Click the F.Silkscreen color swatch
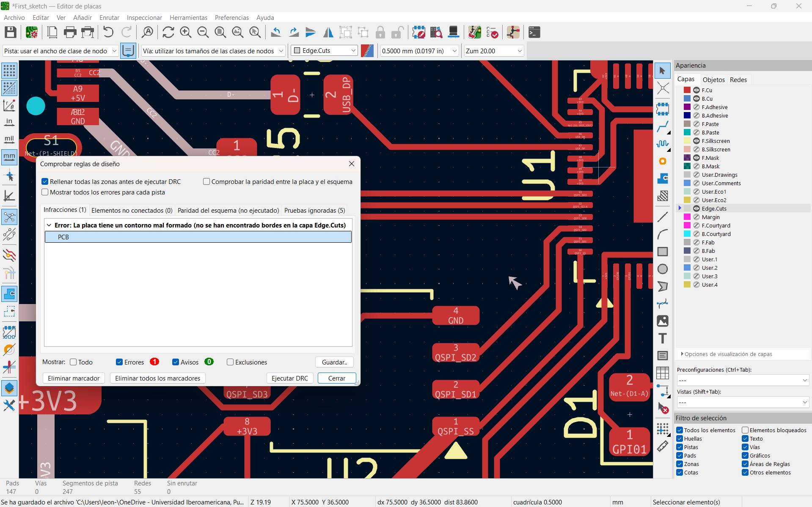812x507 pixels. [x=687, y=141]
